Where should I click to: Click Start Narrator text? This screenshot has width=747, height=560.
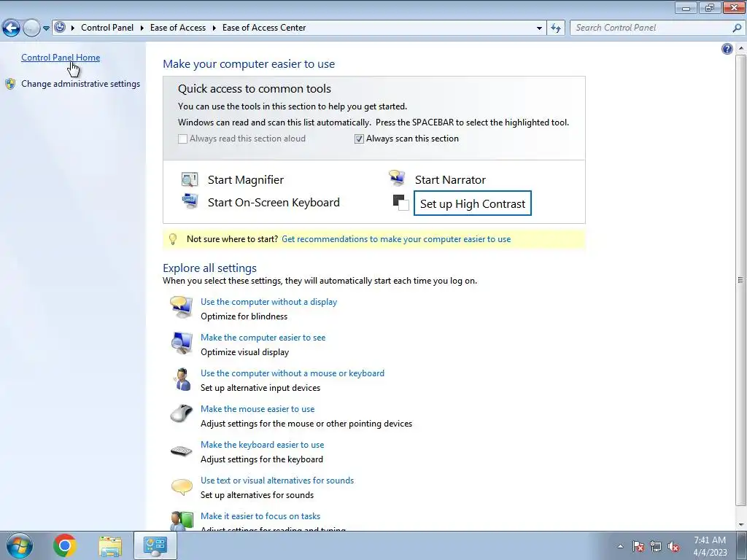coord(450,179)
